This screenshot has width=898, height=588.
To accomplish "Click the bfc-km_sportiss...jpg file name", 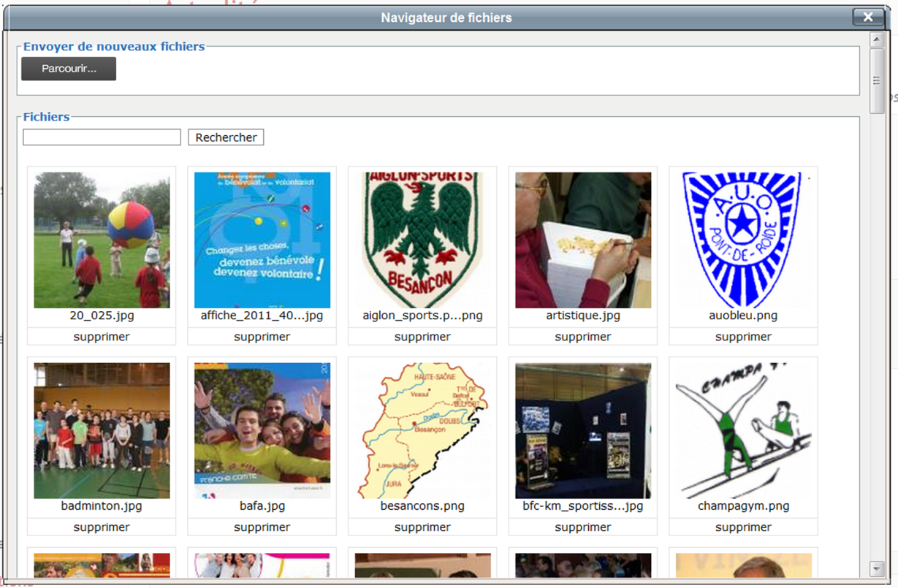I will (x=583, y=505).
